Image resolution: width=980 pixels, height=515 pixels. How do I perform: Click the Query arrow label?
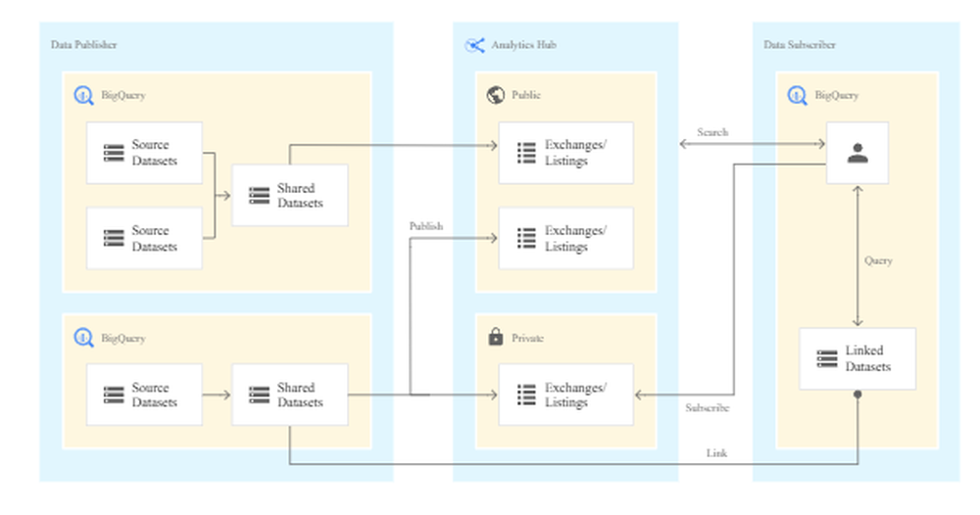[878, 261]
